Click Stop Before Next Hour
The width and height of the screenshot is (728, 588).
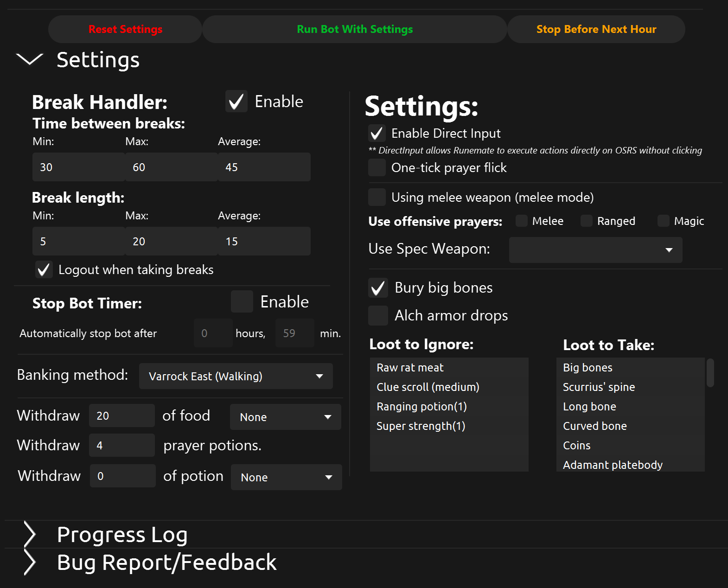pyautogui.click(x=596, y=29)
